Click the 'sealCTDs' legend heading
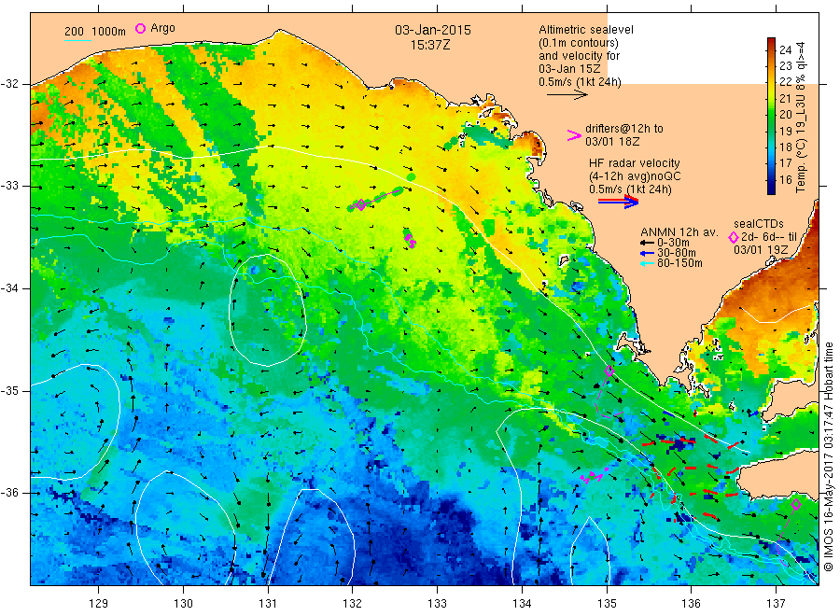 click(x=759, y=224)
